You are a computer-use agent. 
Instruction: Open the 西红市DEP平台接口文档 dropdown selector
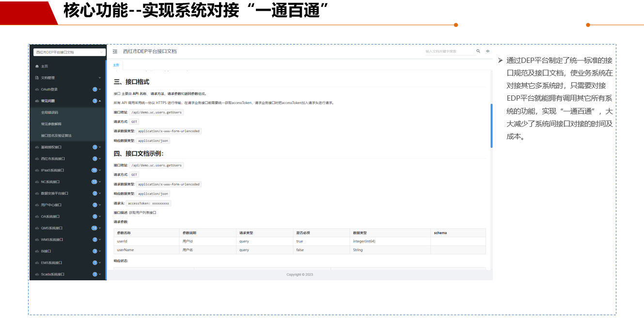69,52
